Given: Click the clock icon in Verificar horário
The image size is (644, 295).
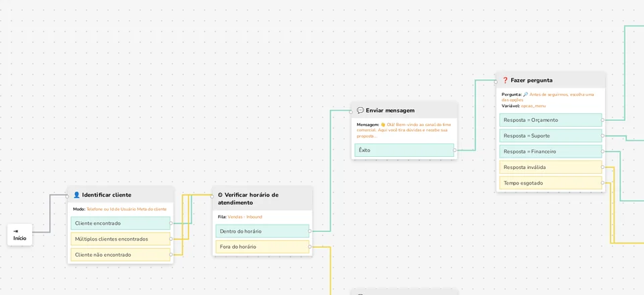Looking at the screenshot, I should point(220,195).
